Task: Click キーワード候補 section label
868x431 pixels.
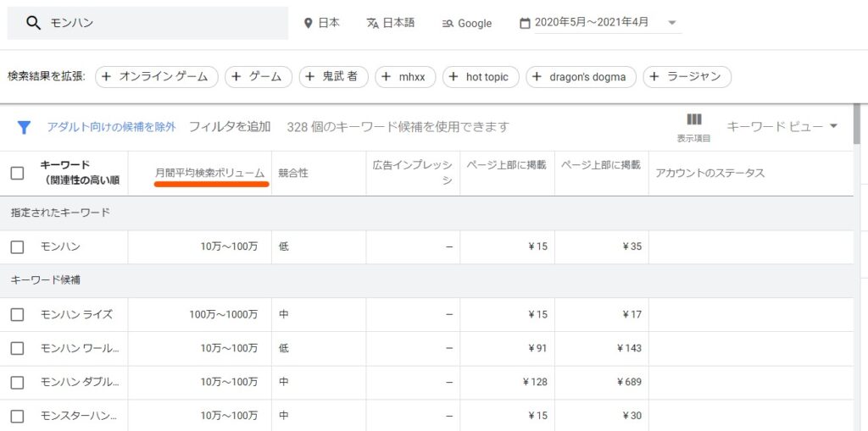Action: click(46, 280)
